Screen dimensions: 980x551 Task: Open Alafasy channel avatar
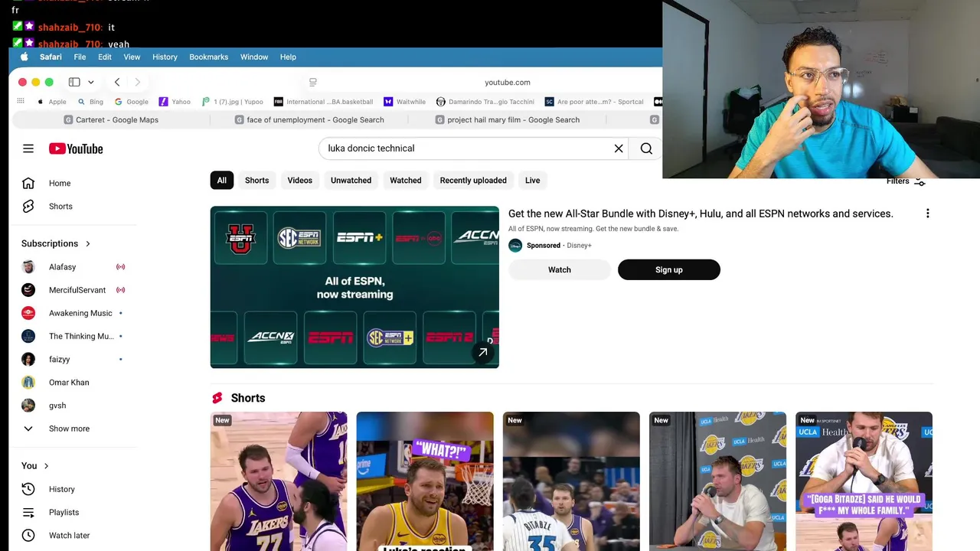click(x=28, y=267)
